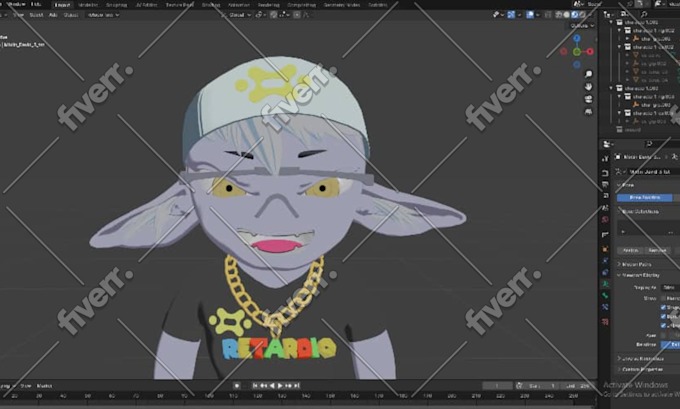Expand the Inverse Kinematics panel

coord(639,359)
